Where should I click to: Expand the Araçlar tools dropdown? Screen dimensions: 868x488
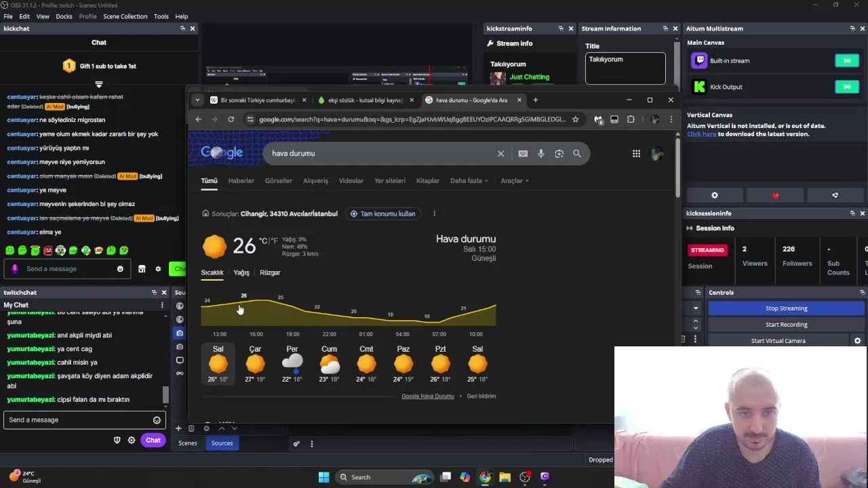pos(515,181)
